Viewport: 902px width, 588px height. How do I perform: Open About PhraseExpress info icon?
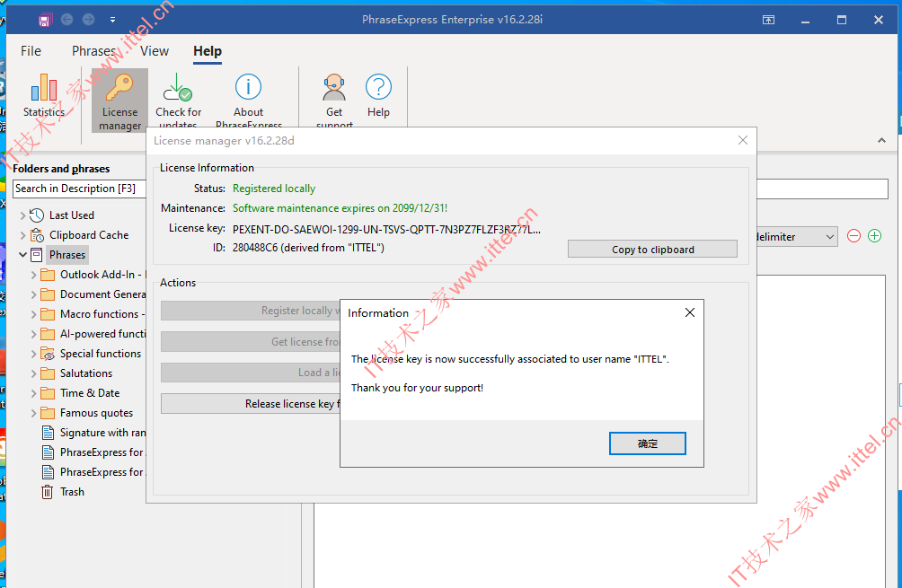tap(249, 87)
